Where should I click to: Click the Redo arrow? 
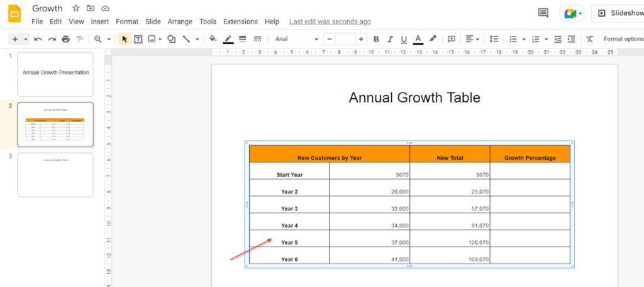[52, 39]
